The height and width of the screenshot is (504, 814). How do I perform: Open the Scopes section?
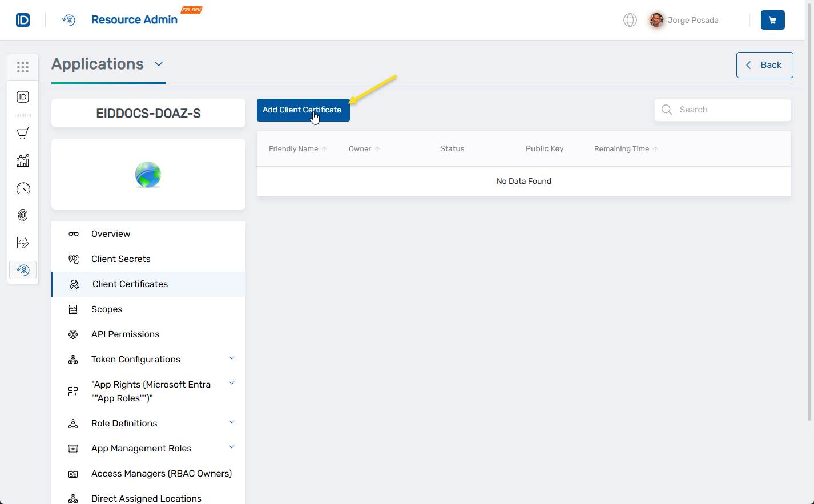[107, 309]
